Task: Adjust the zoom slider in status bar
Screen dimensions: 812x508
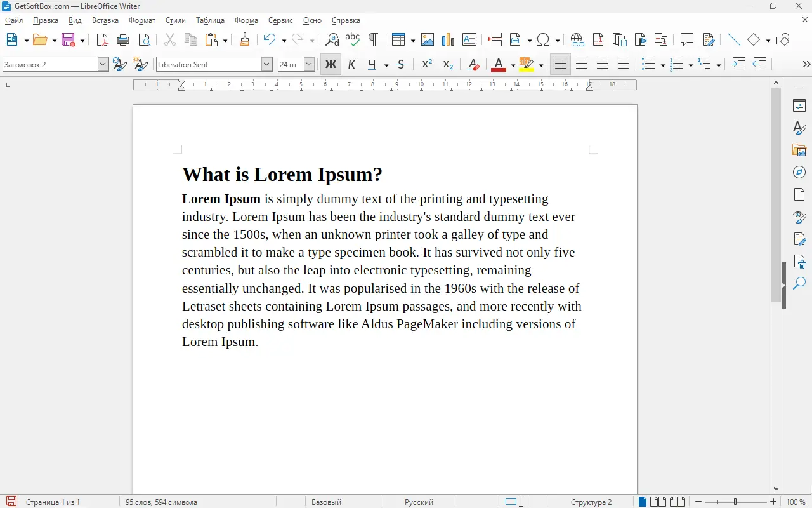Action: [735, 502]
